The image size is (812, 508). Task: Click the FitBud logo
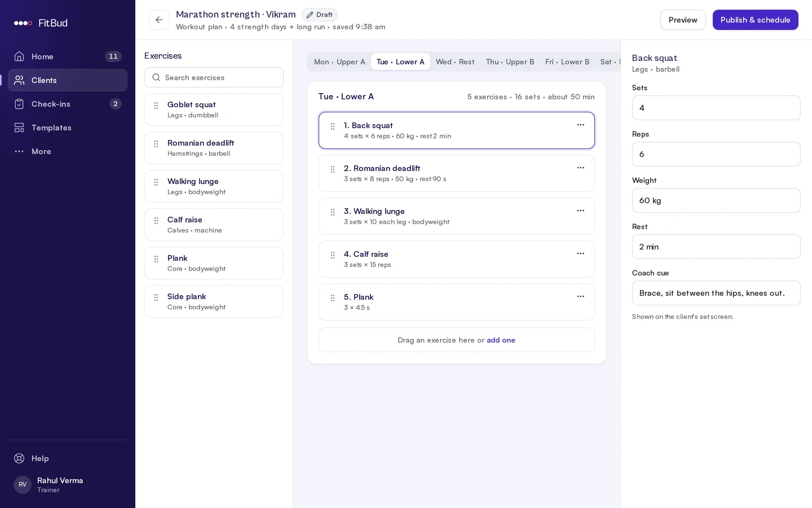(41, 23)
